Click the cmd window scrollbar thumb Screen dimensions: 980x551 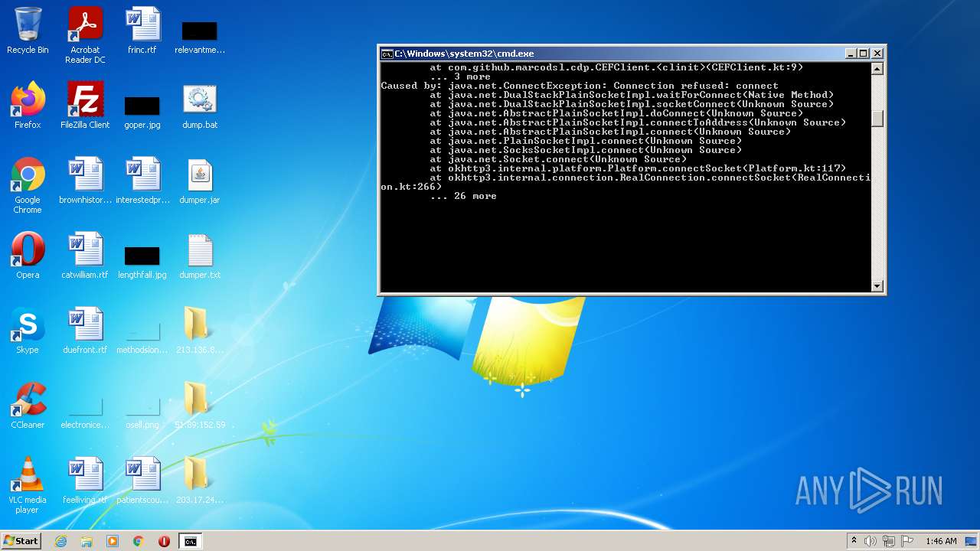coord(877,119)
